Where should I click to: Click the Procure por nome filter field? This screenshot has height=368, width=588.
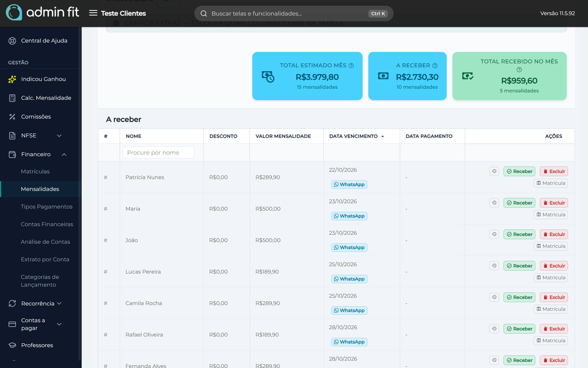coord(158,153)
